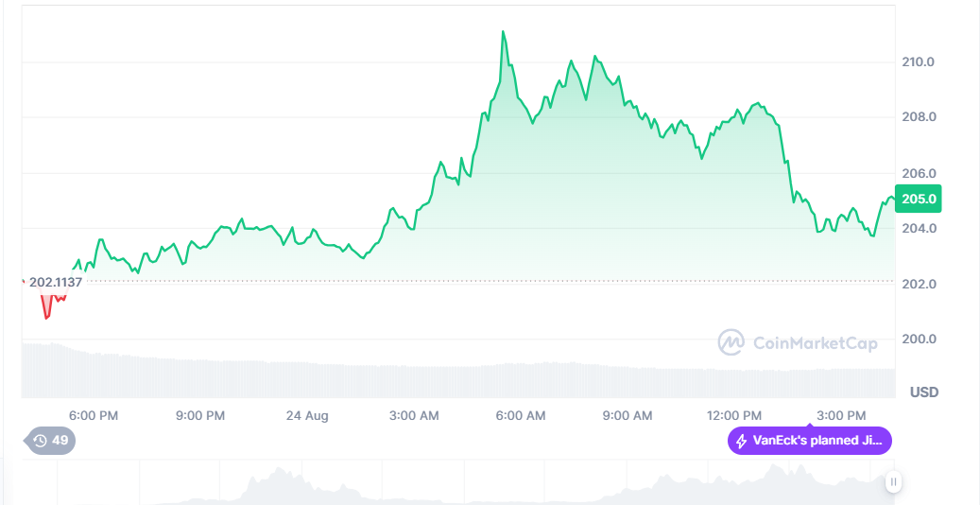Grab the range slider handle at right edge
This screenshot has width=980, height=505.
click(x=893, y=482)
